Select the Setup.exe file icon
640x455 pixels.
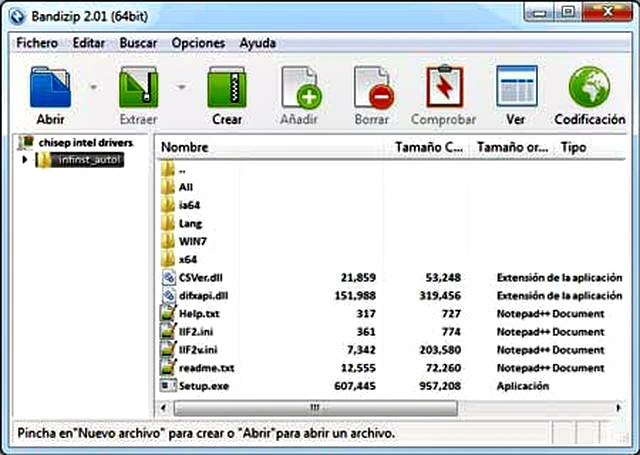click(168, 386)
